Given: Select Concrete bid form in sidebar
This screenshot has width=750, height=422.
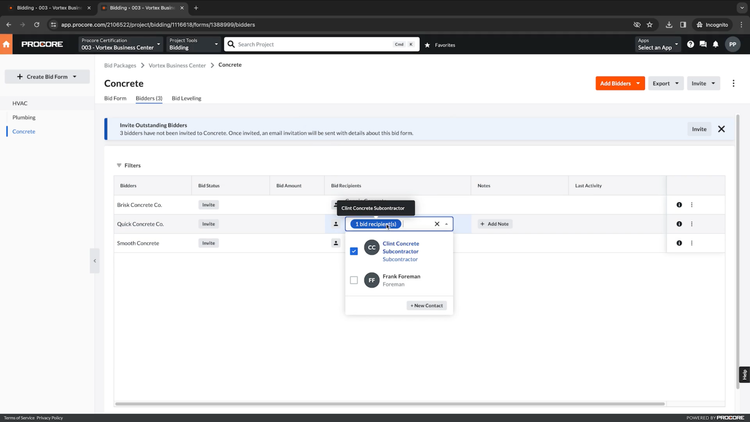Looking at the screenshot, I should click(24, 132).
